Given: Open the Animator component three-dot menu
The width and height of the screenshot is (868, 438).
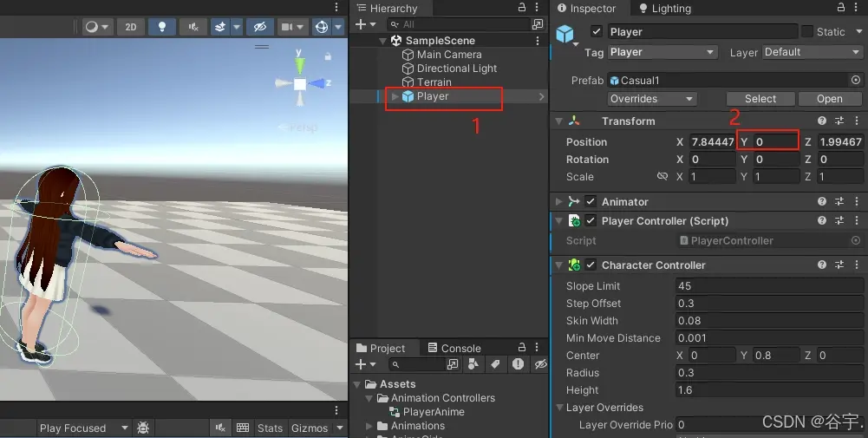Looking at the screenshot, I should tap(857, 201).
